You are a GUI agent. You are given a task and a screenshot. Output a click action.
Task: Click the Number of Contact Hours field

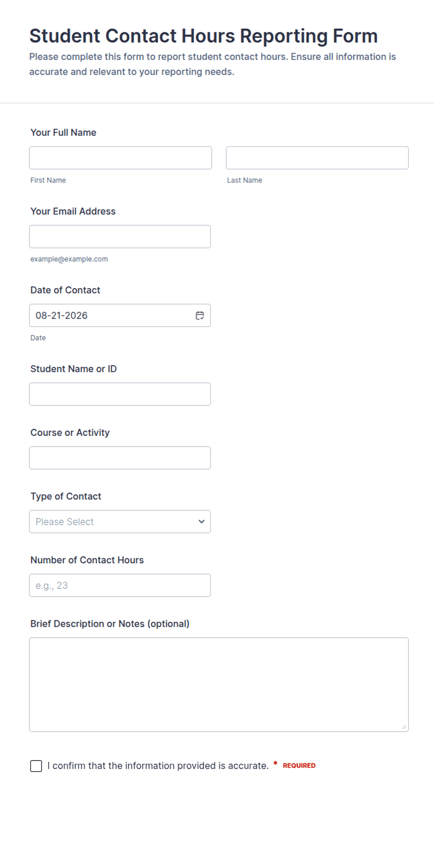click(x=120, y=585)
